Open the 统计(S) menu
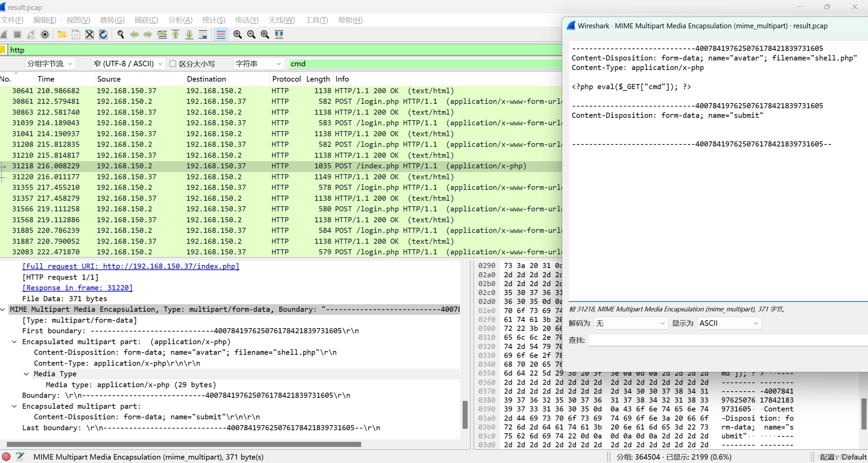 (214, 20)
